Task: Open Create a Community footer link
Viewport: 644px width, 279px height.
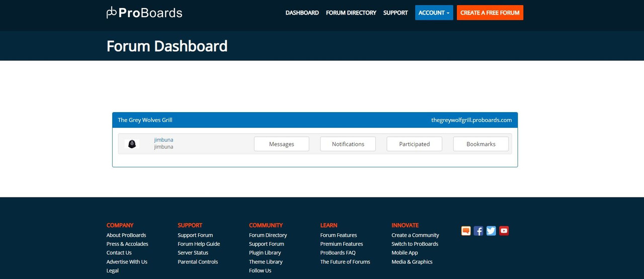Action: point(416,235)
